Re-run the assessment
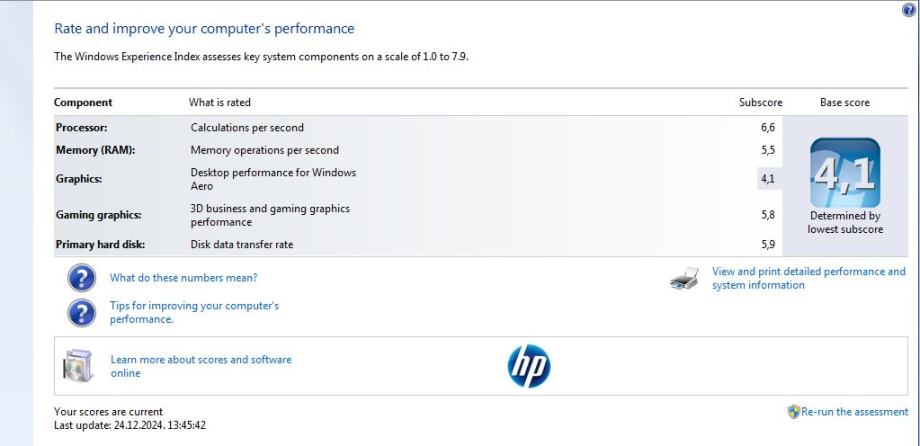This screenshot has height=446, width=920. pos(855,412)
